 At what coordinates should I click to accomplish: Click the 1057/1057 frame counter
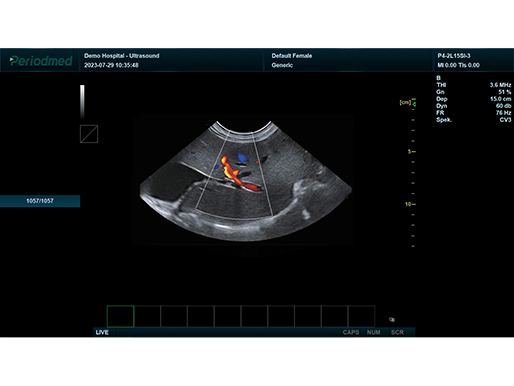click(x=40, y=201)
